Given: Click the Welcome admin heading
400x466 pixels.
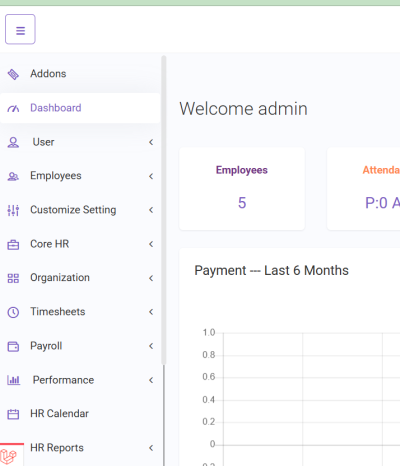Looking at the screenshot, I should pos(243,109).
